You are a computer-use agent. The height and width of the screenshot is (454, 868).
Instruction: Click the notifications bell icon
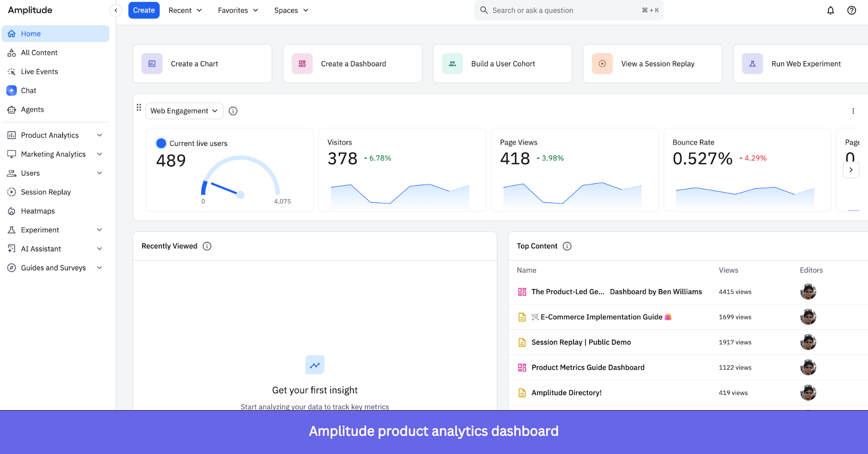pyautogui.click(x=830, y=10)
